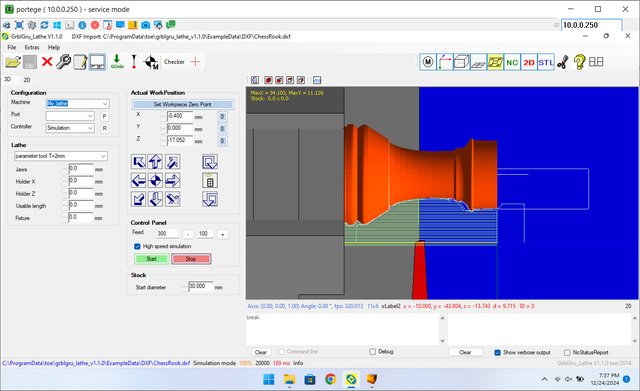The width and height of the screenshot is (640, 391).
Task: Click the center home target jog button
Action: pyautogui.click(x=155, y=180)
